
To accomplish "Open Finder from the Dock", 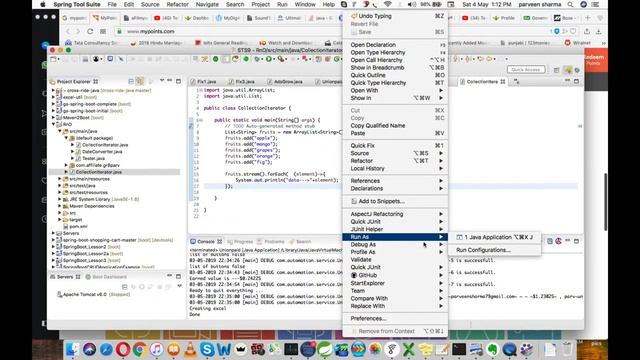I will point(73,349).
